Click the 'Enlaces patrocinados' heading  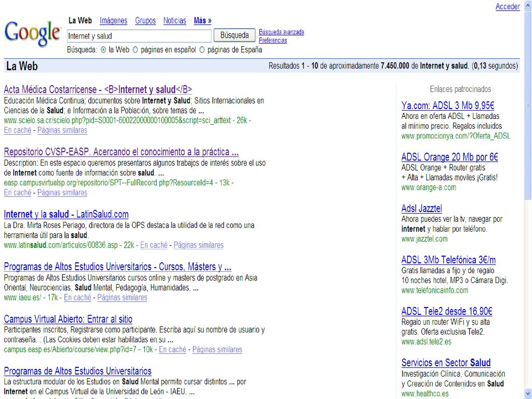tap(460, 89)
